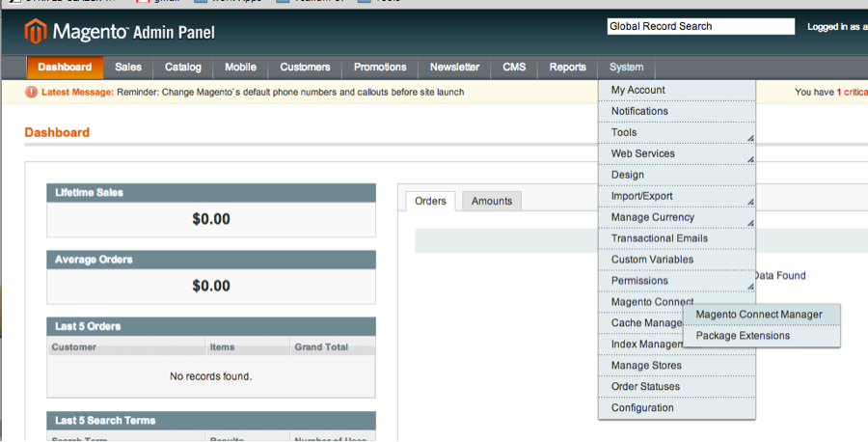Open Manage Stores from System menu

click(x=646, y=366)
